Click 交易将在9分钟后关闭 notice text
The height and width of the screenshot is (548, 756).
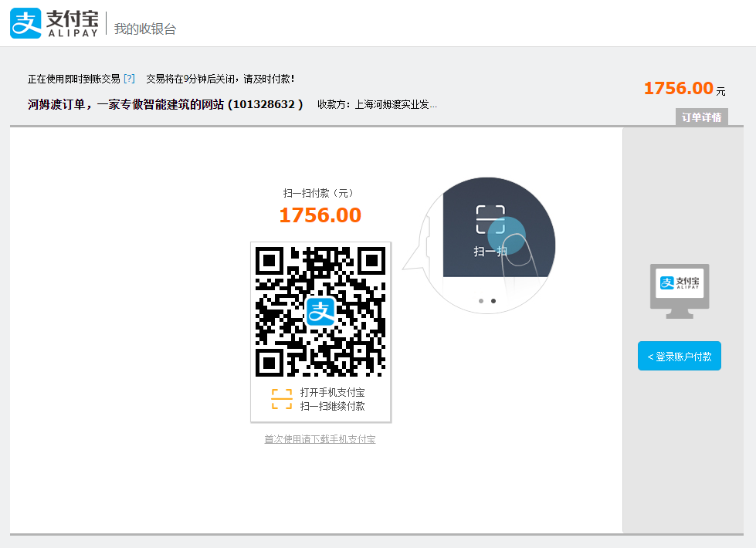[220, 79]
